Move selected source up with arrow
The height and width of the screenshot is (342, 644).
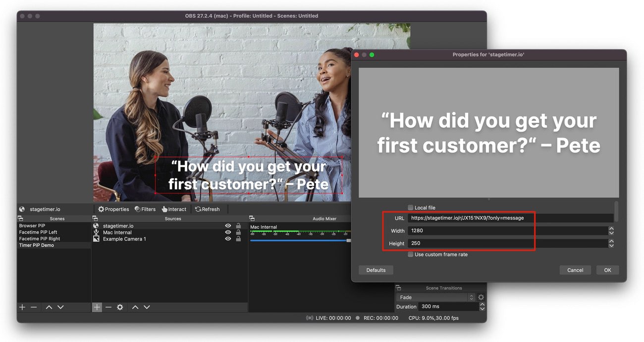pyautogui.click(x=135, y=307)
